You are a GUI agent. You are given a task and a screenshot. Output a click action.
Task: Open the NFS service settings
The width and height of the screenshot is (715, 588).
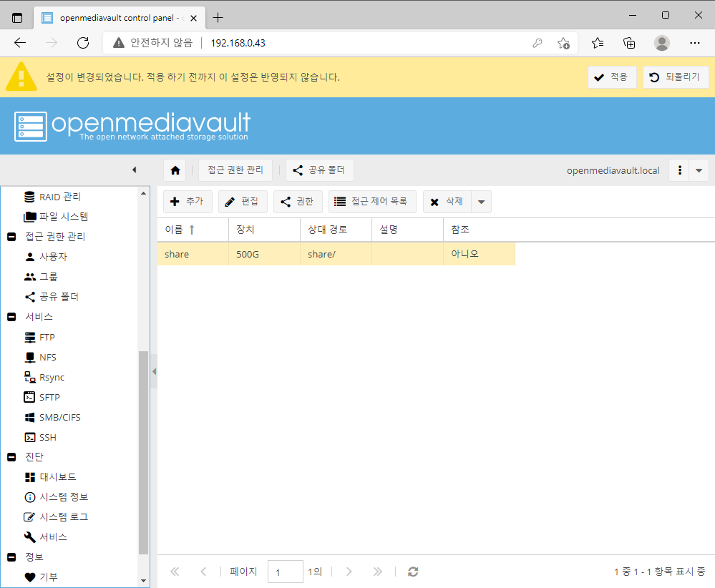coord(40,358)
